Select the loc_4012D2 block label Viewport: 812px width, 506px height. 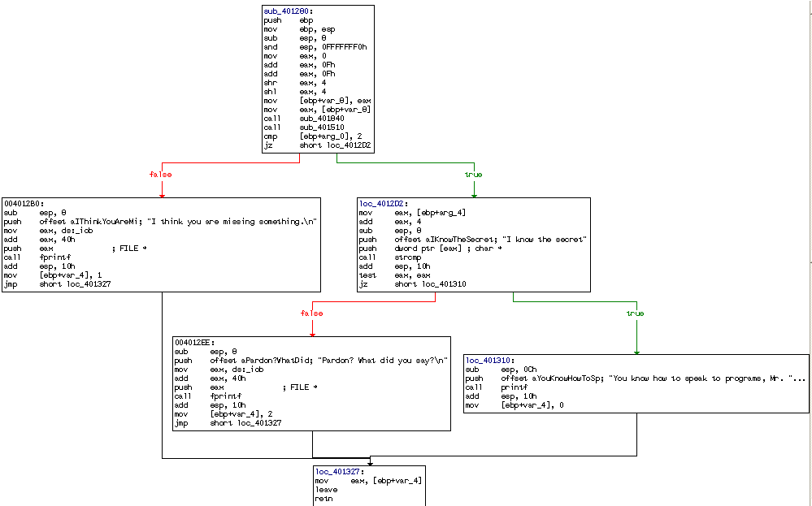tap(384, 204)
